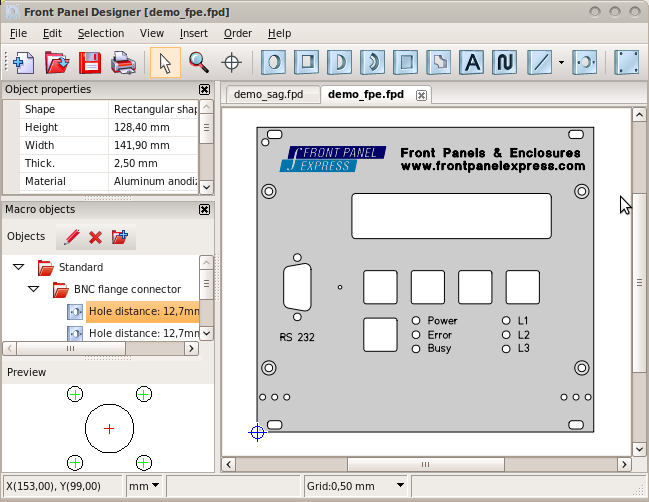The image size is (649, 502).
Task: Select the magnifier zoom tool
Action: (x=199, y=62)
